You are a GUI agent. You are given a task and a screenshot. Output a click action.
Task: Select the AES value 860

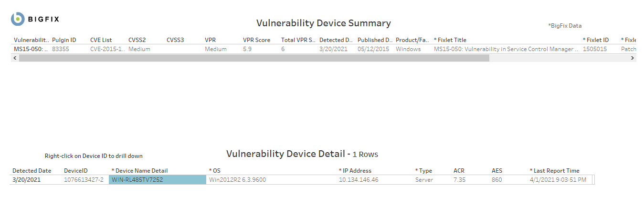click(x=497, y=180)
